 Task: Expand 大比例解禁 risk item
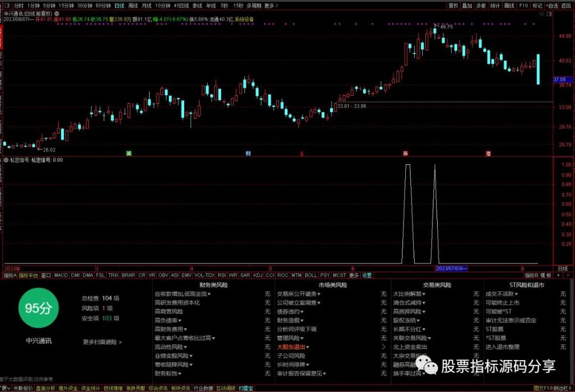click(409, 294)
